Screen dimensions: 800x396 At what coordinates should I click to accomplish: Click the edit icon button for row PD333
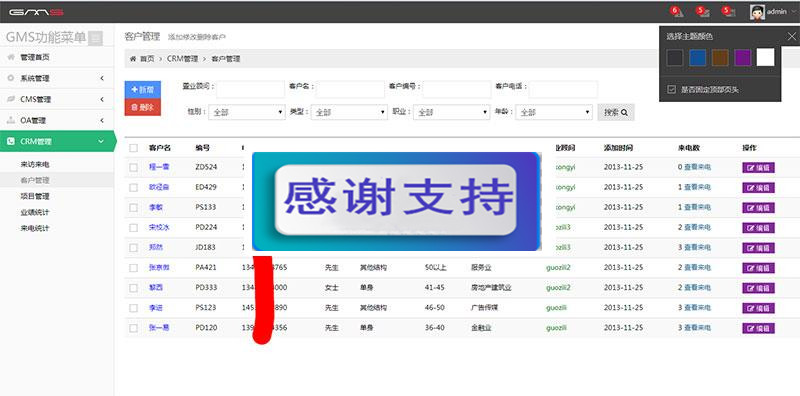(x=758, y=288)
